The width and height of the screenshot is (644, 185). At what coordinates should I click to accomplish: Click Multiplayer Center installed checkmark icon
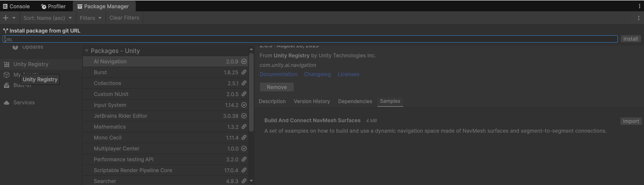tap(244, 148)
